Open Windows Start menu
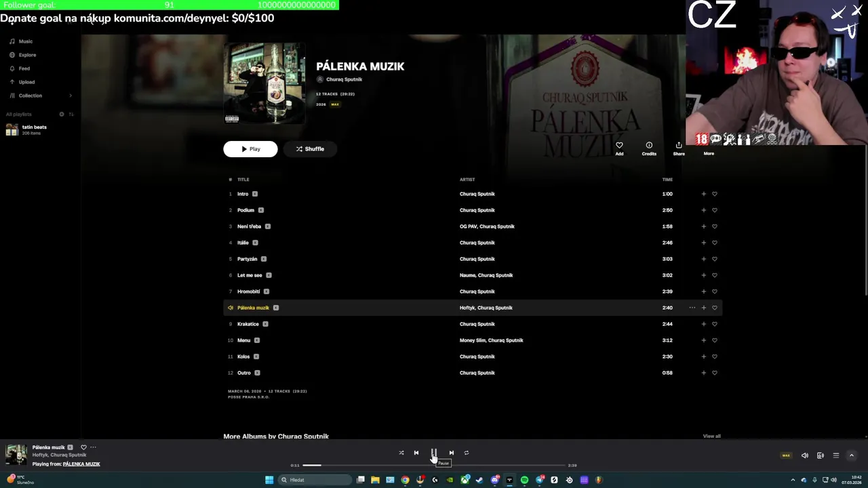This screenshot has height=488, width=868. (269, 480)
